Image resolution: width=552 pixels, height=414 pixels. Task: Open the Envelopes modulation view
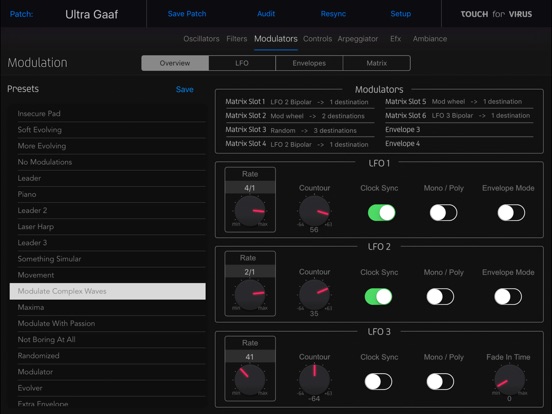click(x=309, y=63)
